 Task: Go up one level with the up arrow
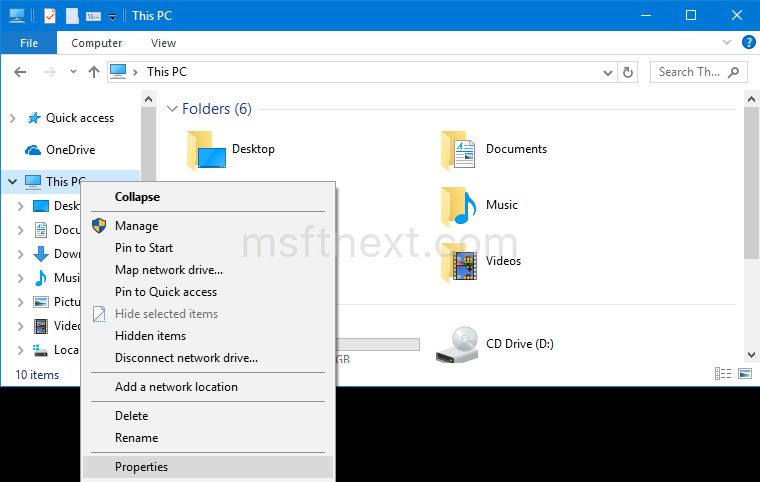point(94,72)
